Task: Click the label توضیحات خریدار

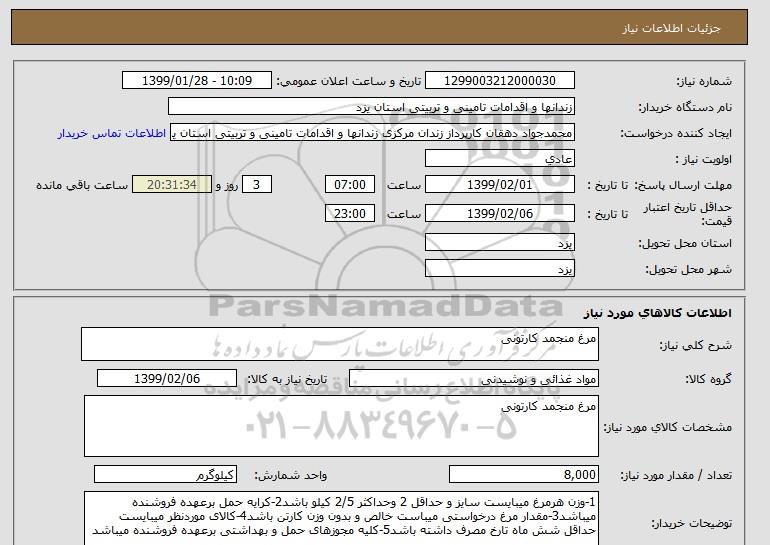Action: click(692, 523)
